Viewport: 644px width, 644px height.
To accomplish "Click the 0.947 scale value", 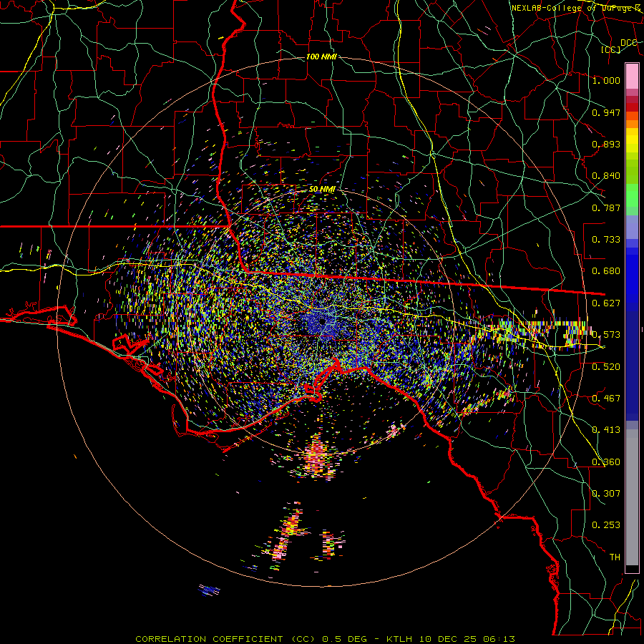I will pyautogui.click(x=606, y=112).
